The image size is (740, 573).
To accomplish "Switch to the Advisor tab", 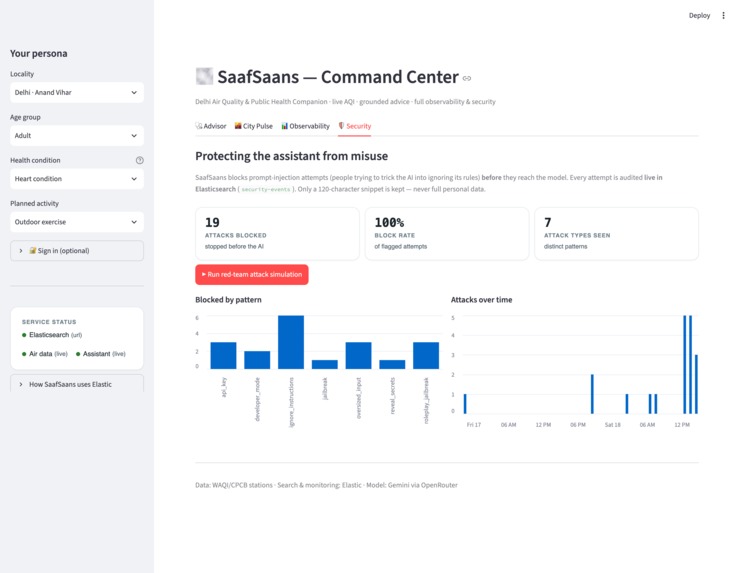I will point(211,126).
